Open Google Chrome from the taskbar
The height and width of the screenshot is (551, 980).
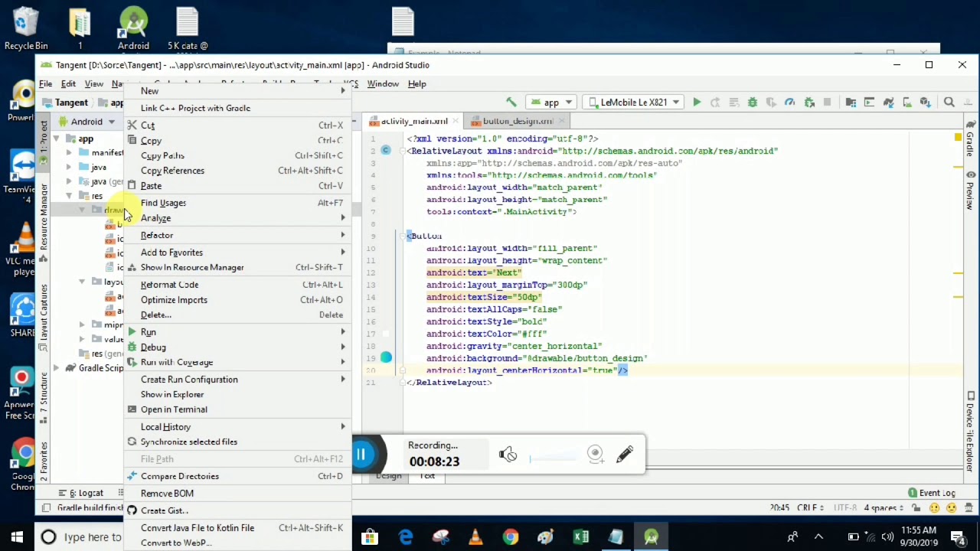[510, 537]
